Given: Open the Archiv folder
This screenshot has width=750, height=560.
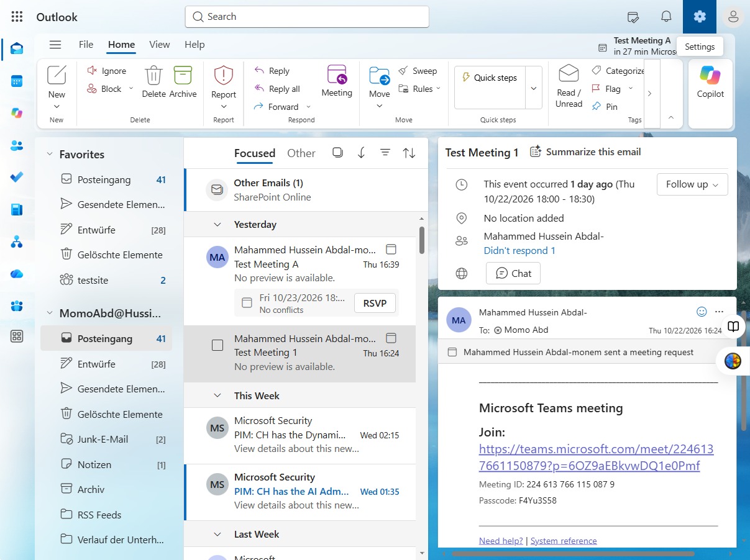Looking at the screenshot, I should coord(106,489).
